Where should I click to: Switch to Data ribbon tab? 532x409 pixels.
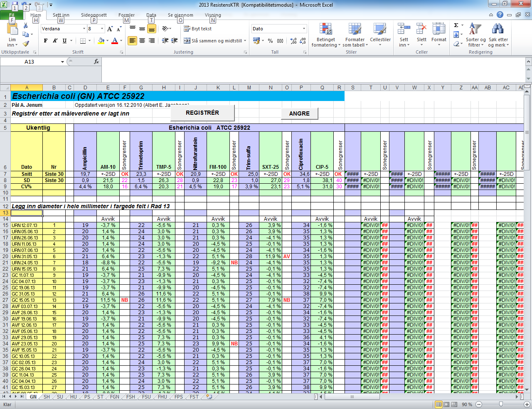pyautogui.click(x=151, y=15)
